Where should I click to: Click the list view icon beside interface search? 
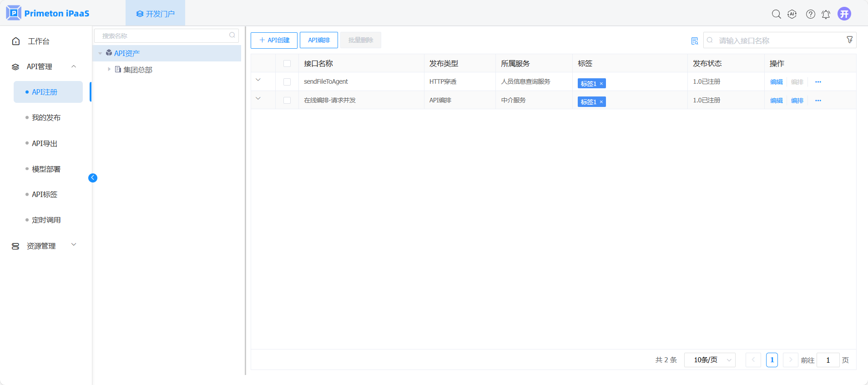click(694, 41)
